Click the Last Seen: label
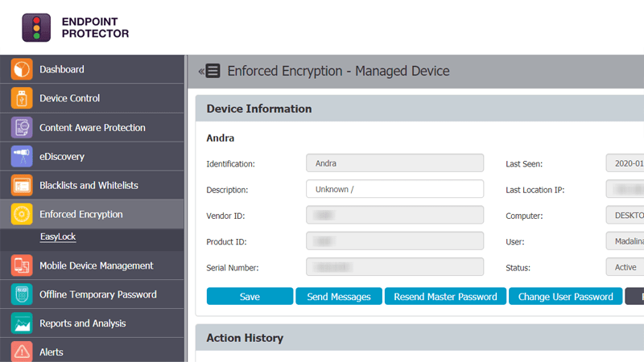 pos(524,164)
